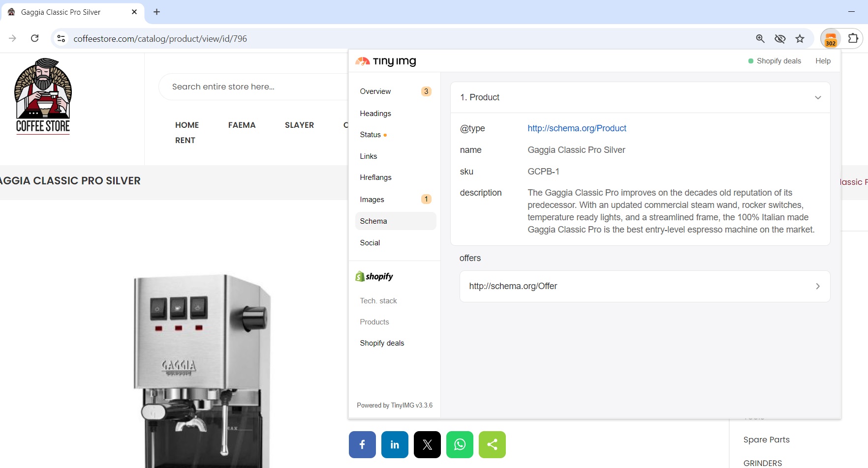Expand the schema.org/Offer details
868x468 pixels.
point(818,286)
